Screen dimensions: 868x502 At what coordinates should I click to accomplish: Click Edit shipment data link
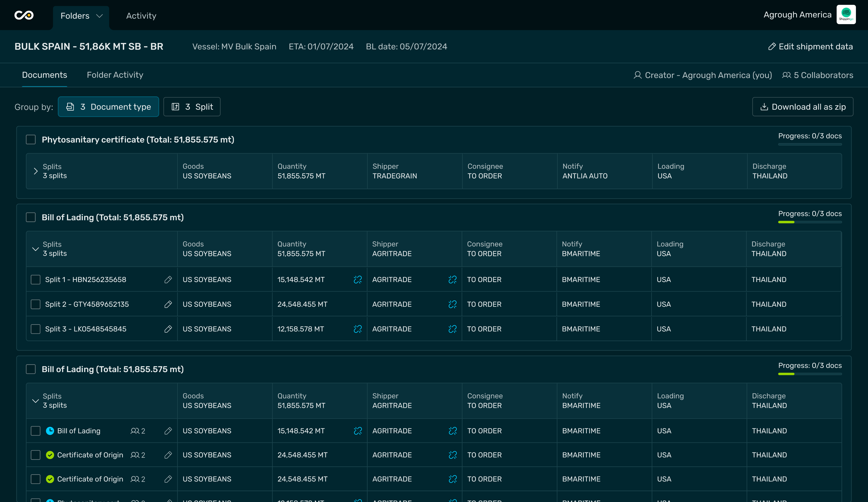811,47
